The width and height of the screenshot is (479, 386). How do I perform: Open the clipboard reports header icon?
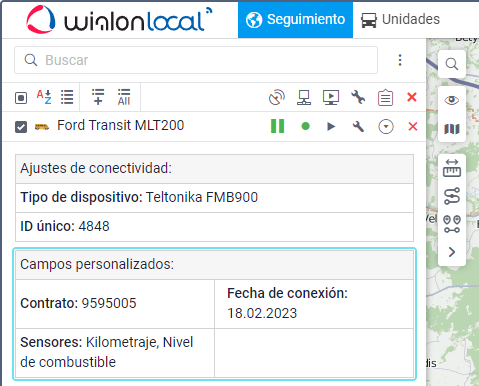385,98
